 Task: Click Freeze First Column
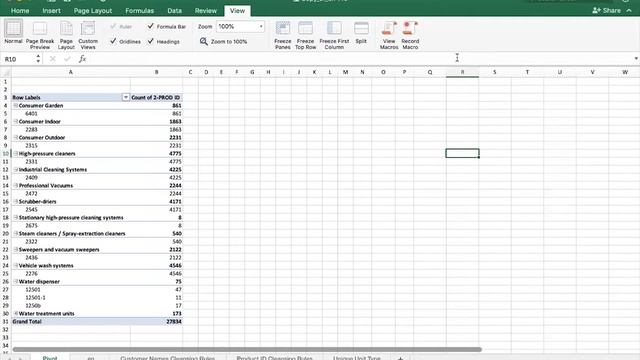[x=334, y=36]
